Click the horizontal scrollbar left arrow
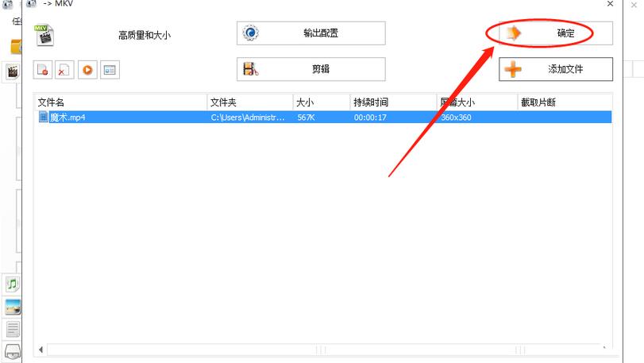Image resolution: width=644 pixels, height=363 pixels. (x=40, y=349)
